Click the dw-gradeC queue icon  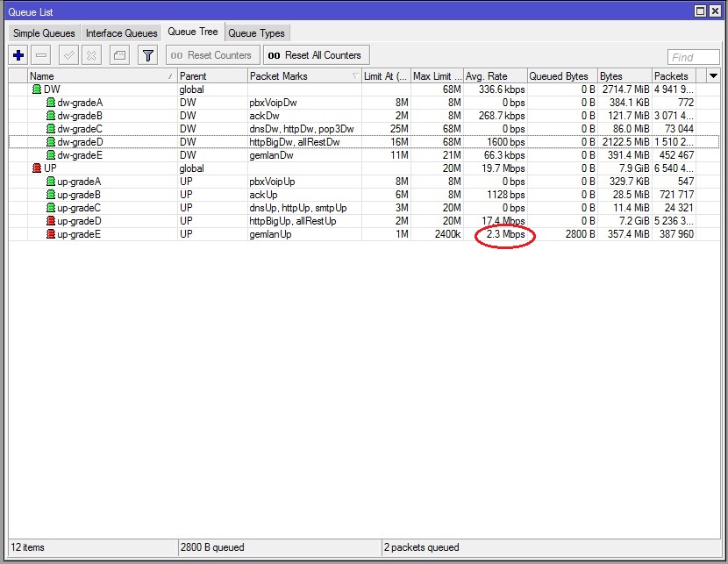(51, 129)
